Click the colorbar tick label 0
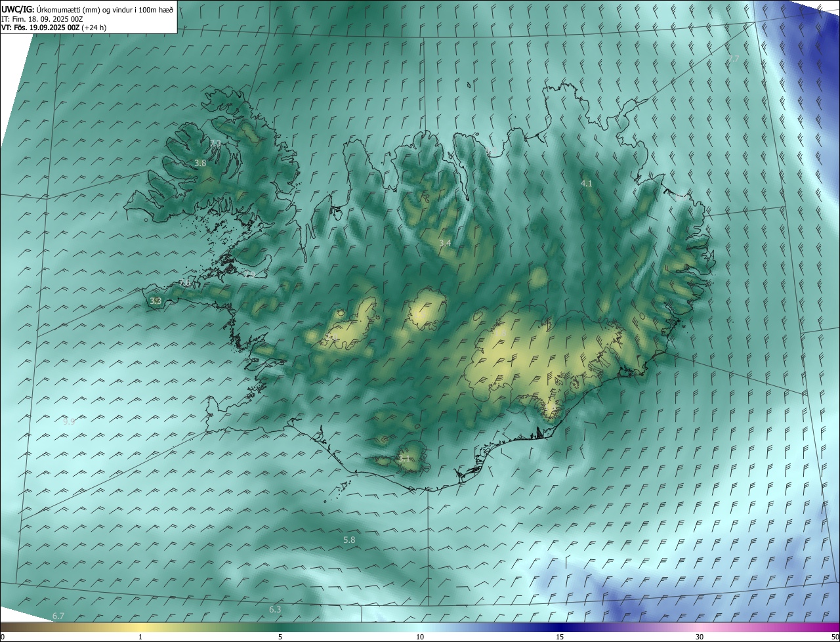The height and width of the screenshot is (642, 840). click(3, 637)
